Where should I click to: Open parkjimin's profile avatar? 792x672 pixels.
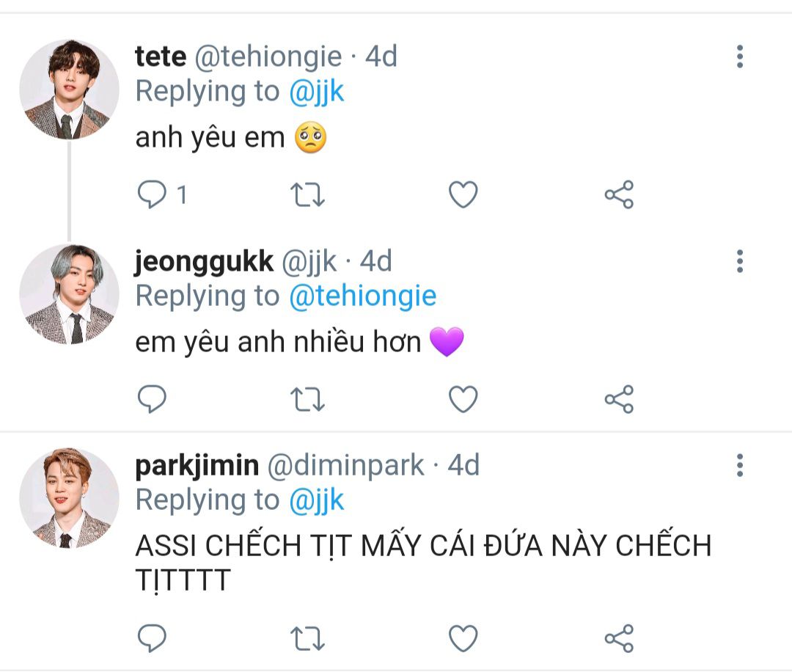pos(69,499)
